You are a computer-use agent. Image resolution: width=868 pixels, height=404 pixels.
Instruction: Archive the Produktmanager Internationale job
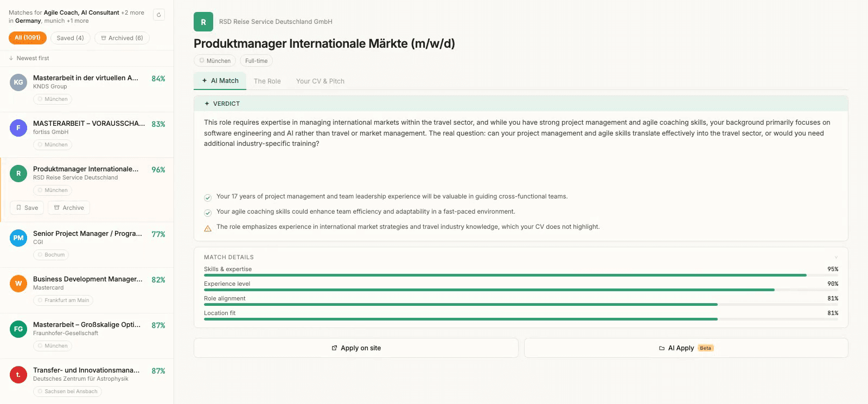(x=69, y=208)
